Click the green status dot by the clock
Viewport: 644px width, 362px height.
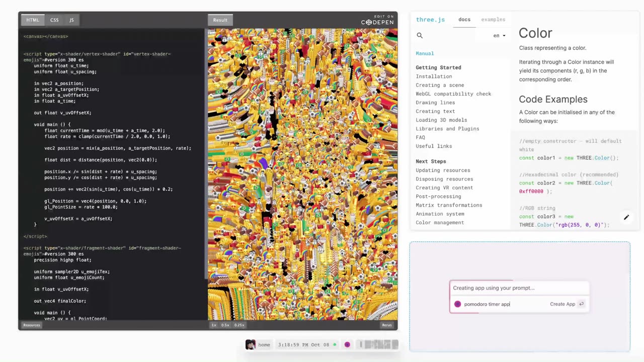[x=335, y=345]
